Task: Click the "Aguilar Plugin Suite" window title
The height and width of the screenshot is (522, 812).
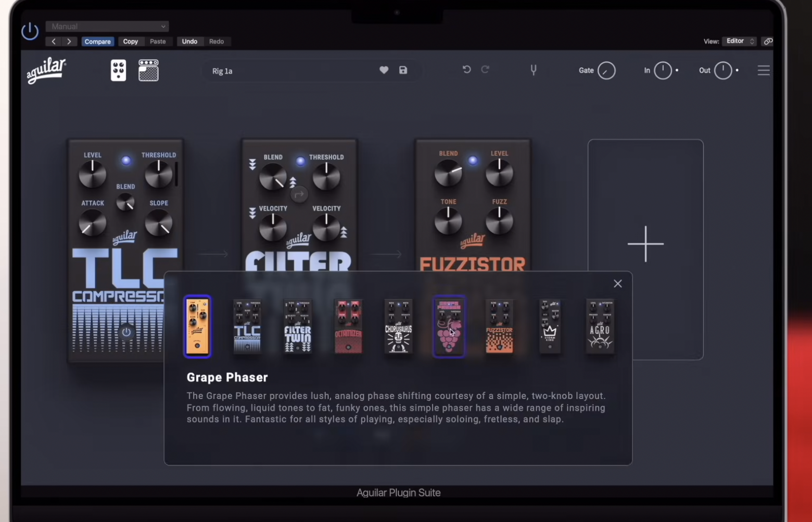Action: point(399,492)
